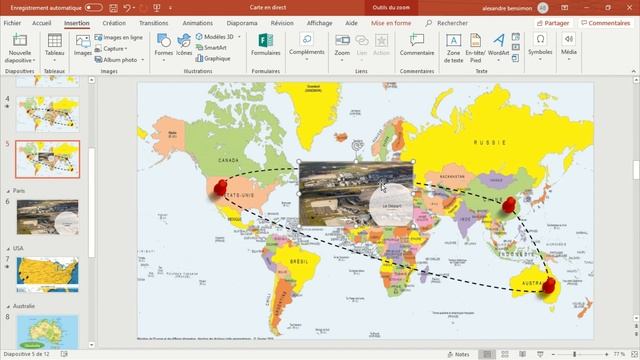Viewport: 640px width, 360px height.
Task: Insert Icônes from the ribbon
Action: (x=184, y=45)
